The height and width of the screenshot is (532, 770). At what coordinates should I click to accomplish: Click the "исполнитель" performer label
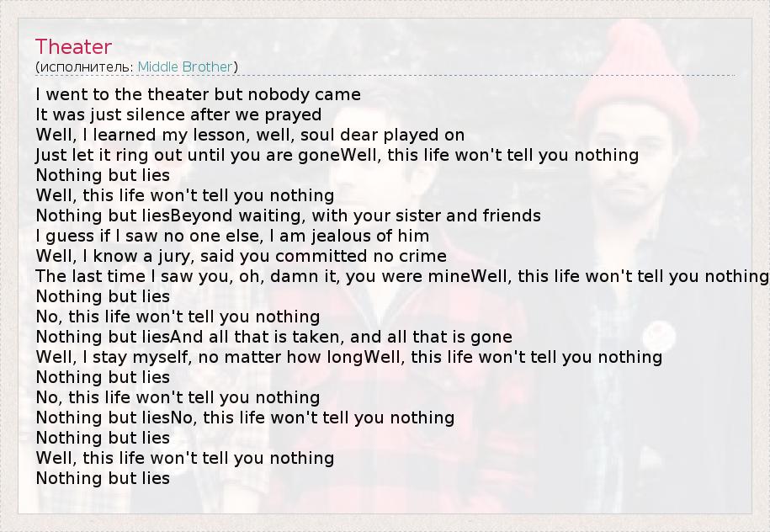tap(85, 66)
